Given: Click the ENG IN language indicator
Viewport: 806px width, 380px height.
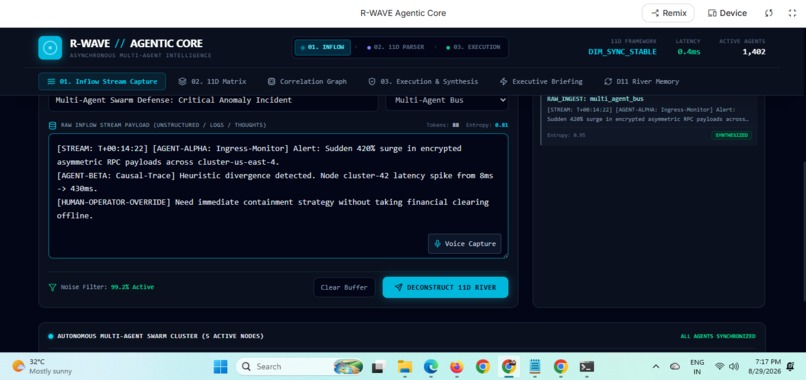Looking at the screenshot, I should 697,367.
